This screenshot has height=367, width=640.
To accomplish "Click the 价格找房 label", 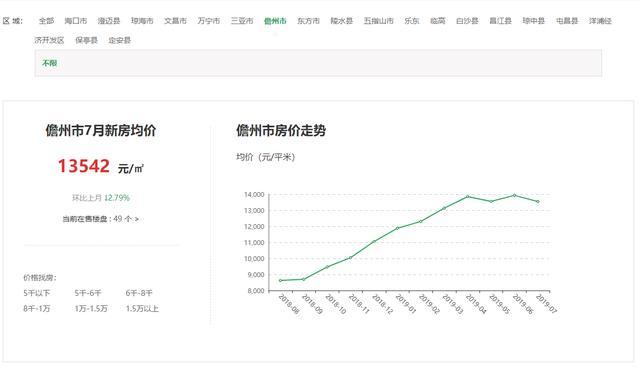I will 40,278.
